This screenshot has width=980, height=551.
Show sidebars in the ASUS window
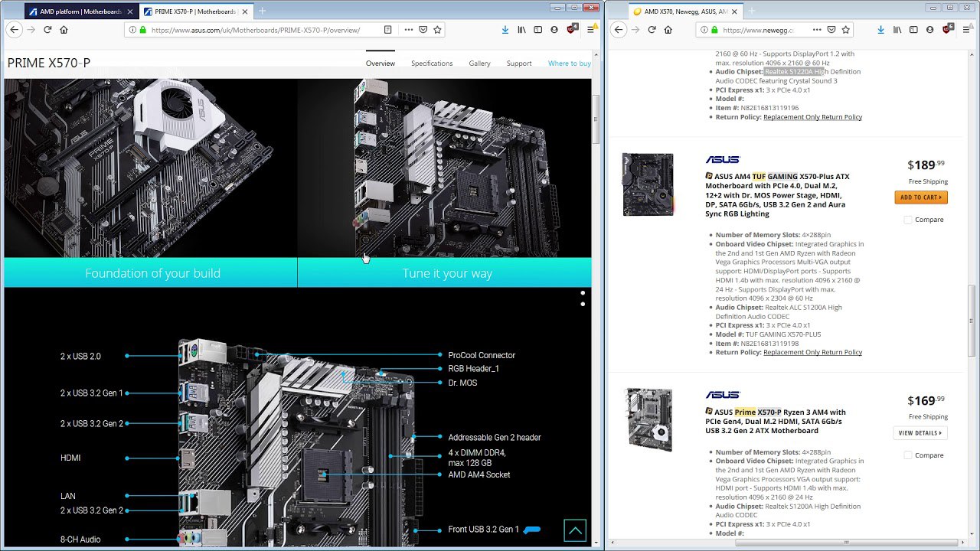tap(538, 29)
